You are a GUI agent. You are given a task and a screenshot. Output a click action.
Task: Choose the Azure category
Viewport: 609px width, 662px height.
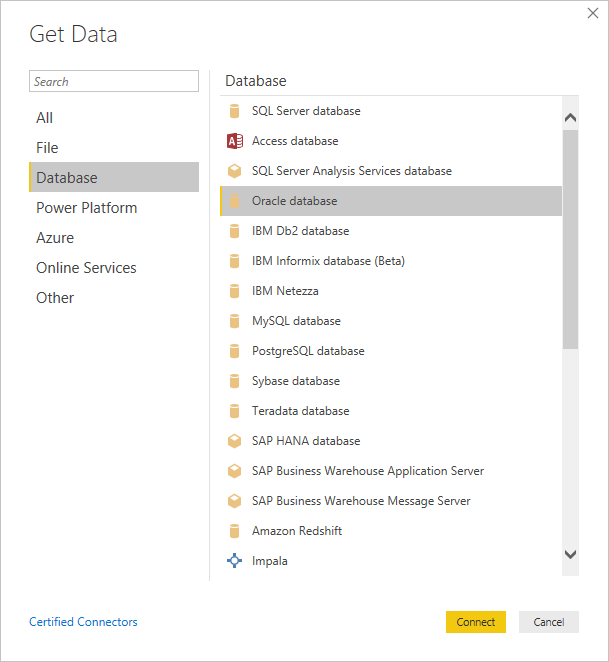[55, 238]
